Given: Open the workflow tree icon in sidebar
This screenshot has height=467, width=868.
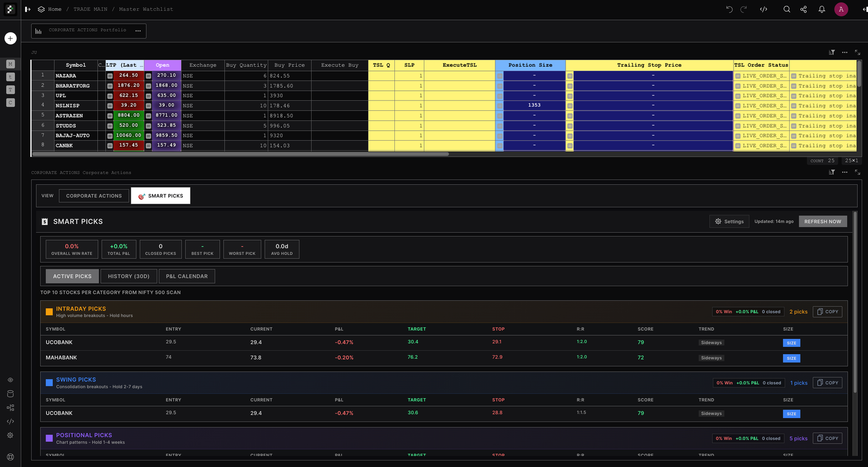Looking at the screenshot, I should (10, 408).
